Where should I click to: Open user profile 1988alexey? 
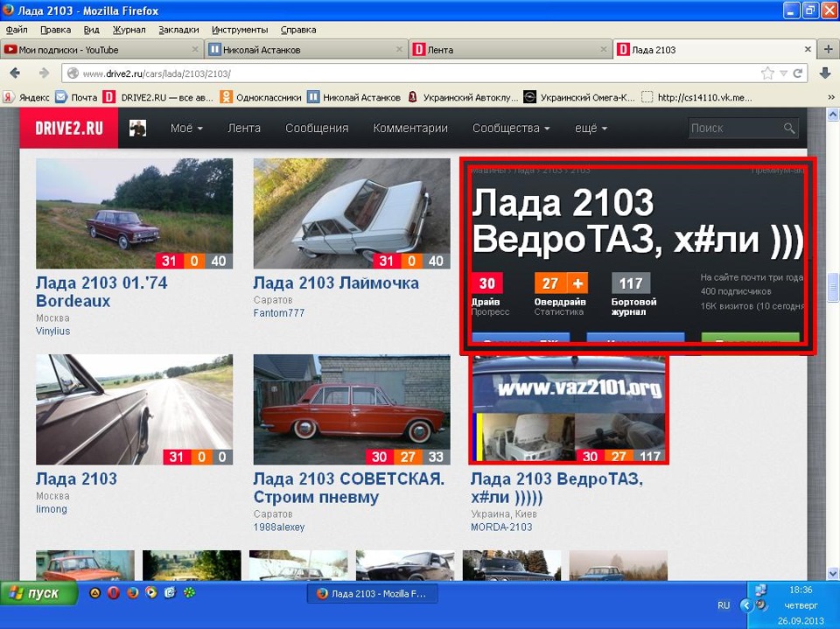278,528
